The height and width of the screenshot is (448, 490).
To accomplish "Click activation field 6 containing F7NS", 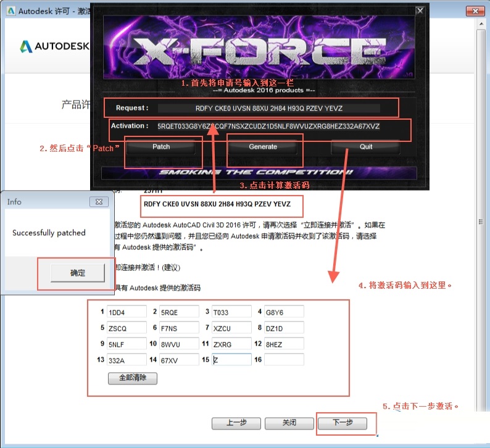I will point(179,328).
